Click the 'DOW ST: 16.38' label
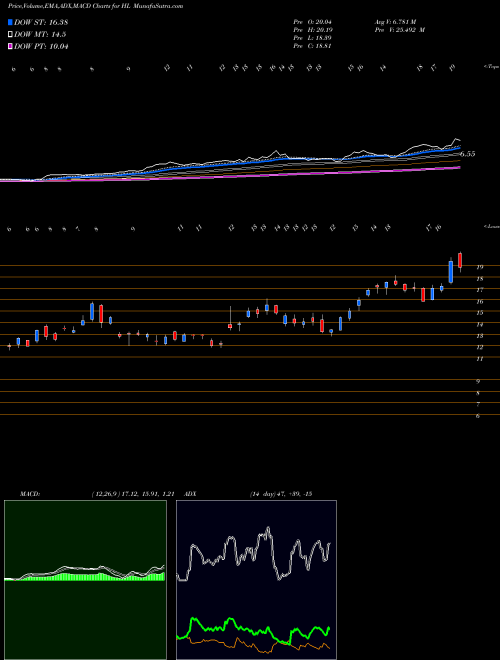 [x=41, y=22]
